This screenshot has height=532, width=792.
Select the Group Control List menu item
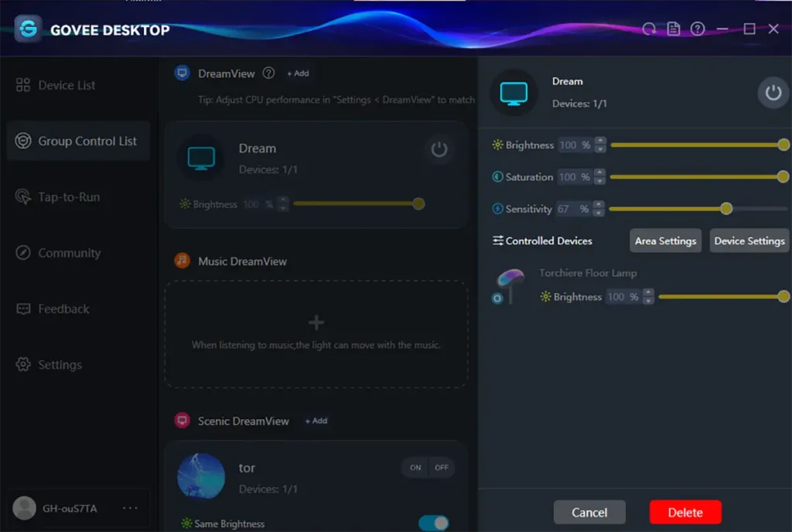(x=78, y=141)
